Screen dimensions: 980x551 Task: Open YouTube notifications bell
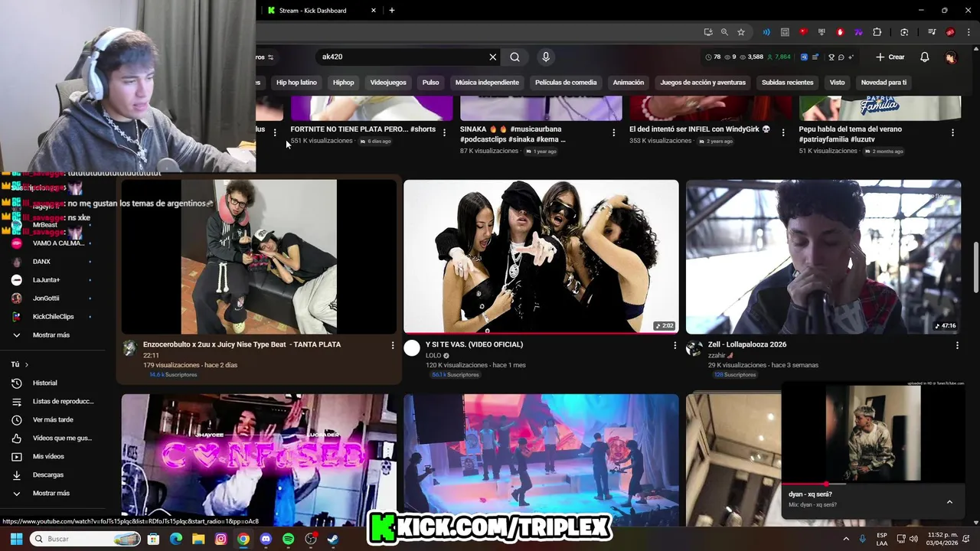click(925, 57)
